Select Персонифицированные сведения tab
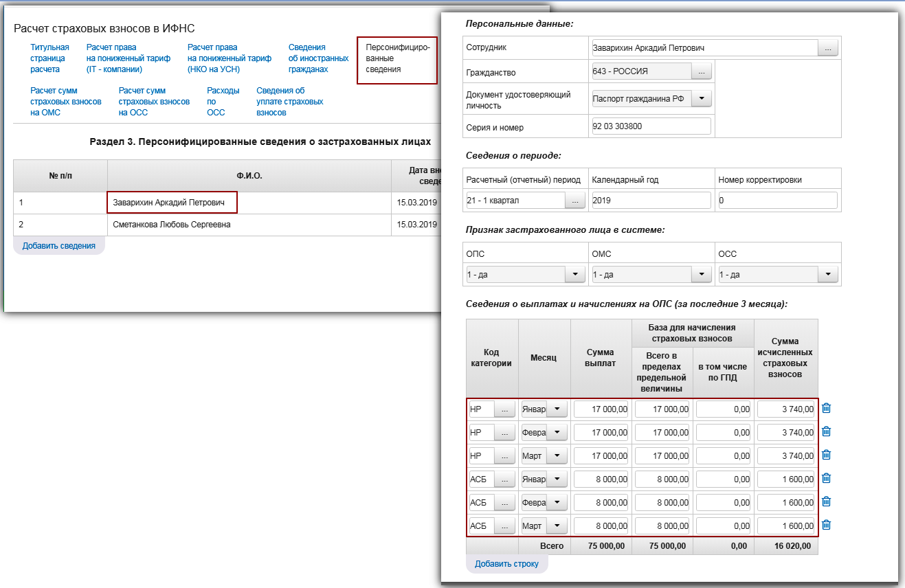This screenshot has width=905, height=588. pos(397,60)
